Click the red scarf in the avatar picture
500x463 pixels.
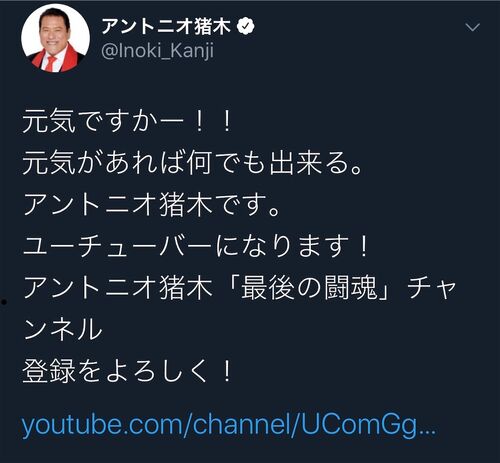55,59
